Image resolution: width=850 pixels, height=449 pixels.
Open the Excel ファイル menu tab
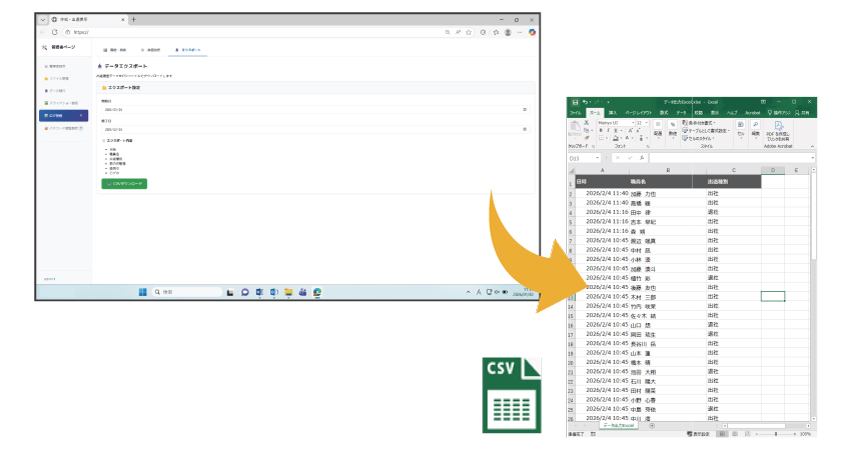click(x=575, y=113)
